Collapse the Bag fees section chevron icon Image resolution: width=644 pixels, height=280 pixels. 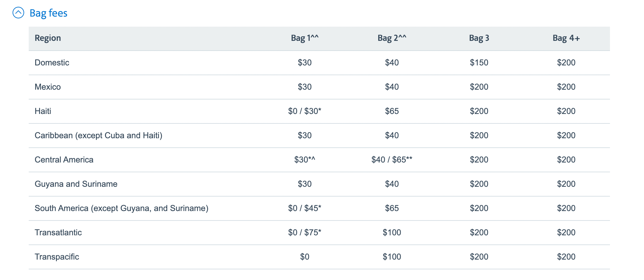click(x=18, y=13)
